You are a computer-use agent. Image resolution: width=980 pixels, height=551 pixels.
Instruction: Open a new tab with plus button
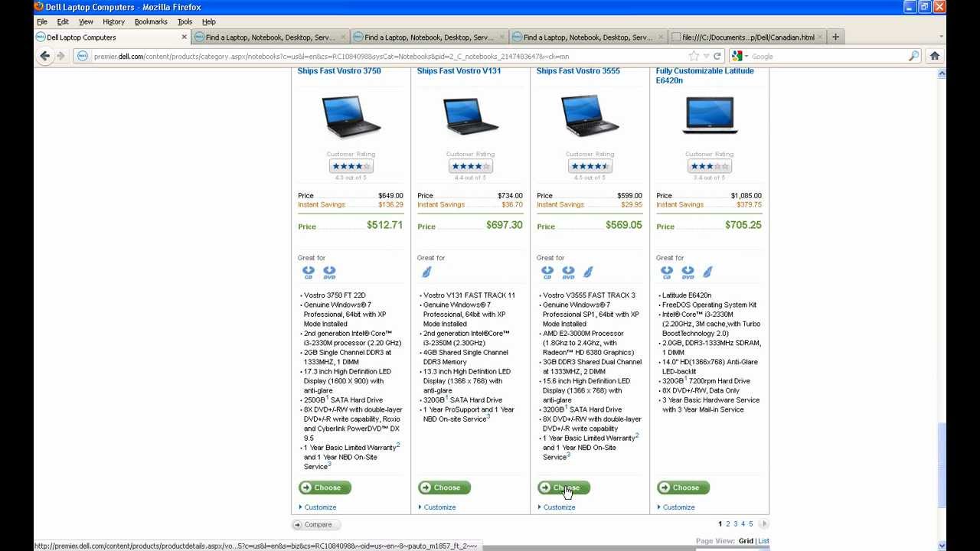[835, 37]
